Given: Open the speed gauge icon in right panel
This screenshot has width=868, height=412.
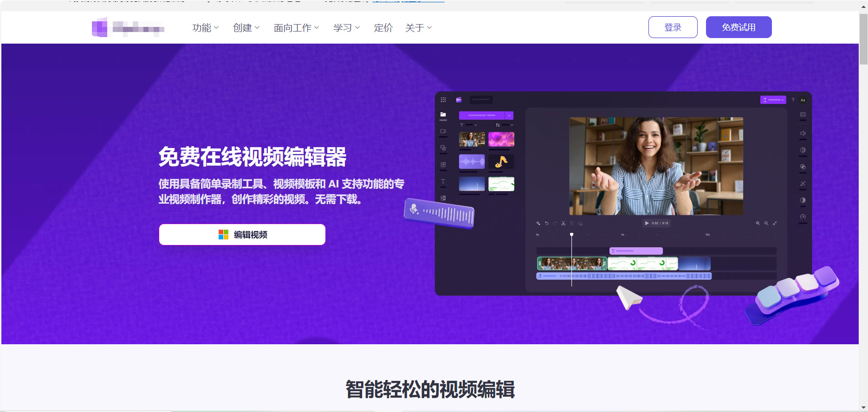Looking at the screenshot, I should [803, 217].
